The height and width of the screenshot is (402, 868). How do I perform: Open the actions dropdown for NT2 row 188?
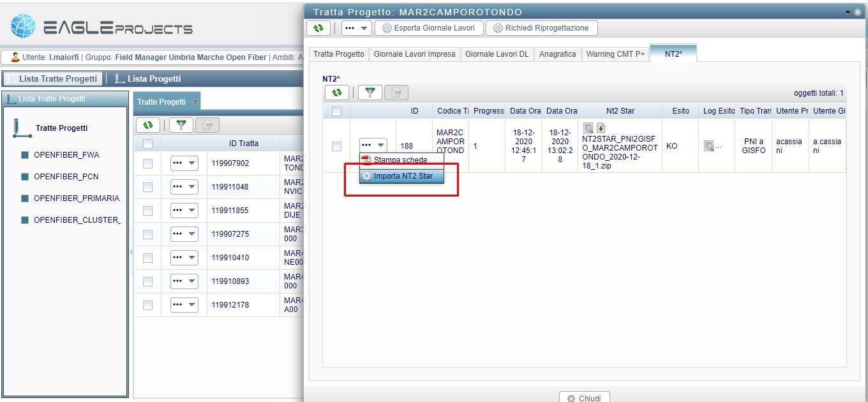pyautogui.click(x=373, y=146)
